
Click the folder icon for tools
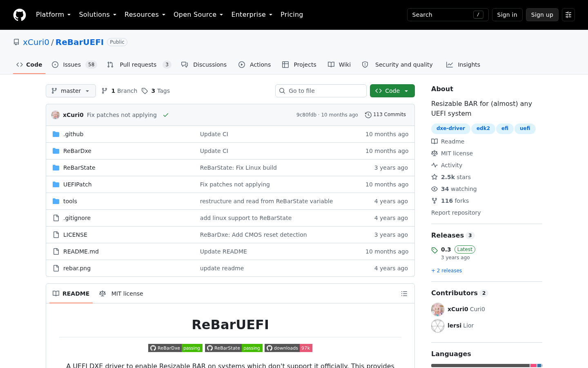tap(56, 201)
